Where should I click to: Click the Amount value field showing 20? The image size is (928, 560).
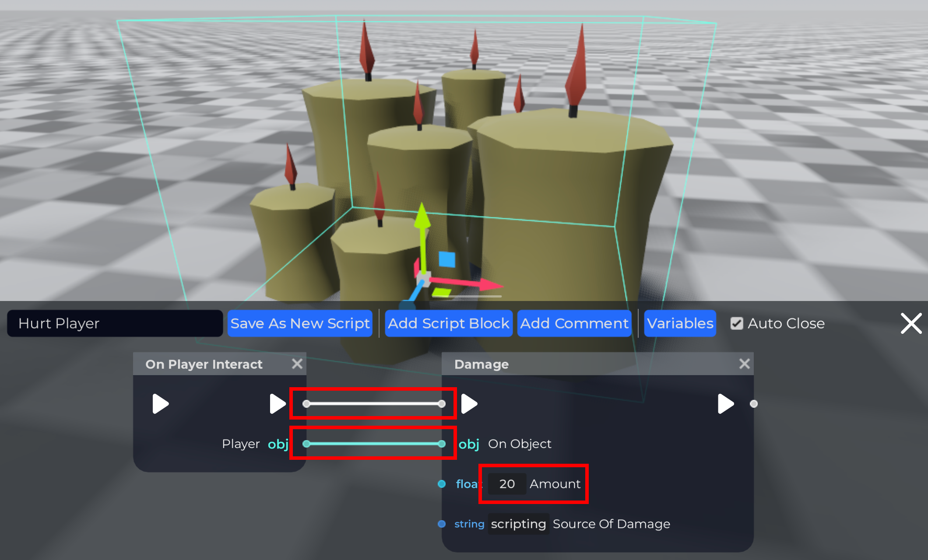(507, 484)
